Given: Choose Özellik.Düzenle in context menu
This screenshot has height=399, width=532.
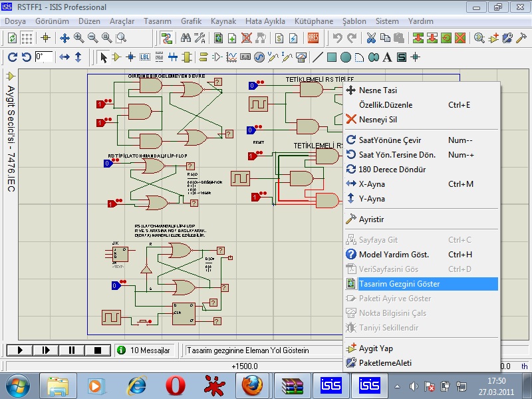Looking at the screenshot, I should (421, 105).
